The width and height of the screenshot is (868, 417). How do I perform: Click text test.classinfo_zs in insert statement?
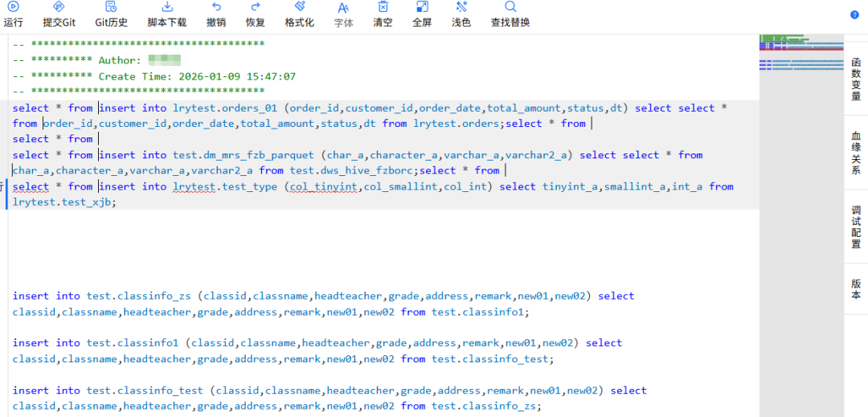138,296
